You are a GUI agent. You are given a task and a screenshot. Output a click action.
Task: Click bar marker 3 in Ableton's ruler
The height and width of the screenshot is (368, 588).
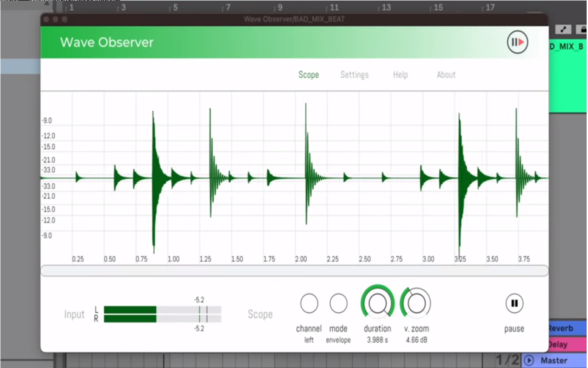tap(123, 8)
